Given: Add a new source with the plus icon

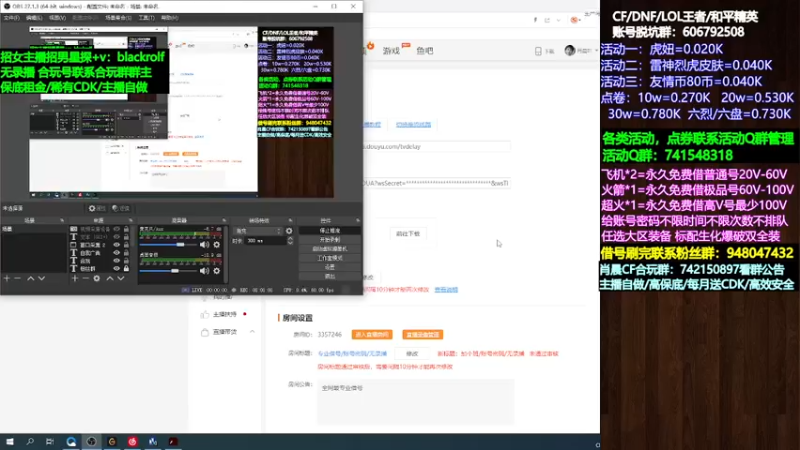Looking at the screenshot, I should (x=75, y=278).
